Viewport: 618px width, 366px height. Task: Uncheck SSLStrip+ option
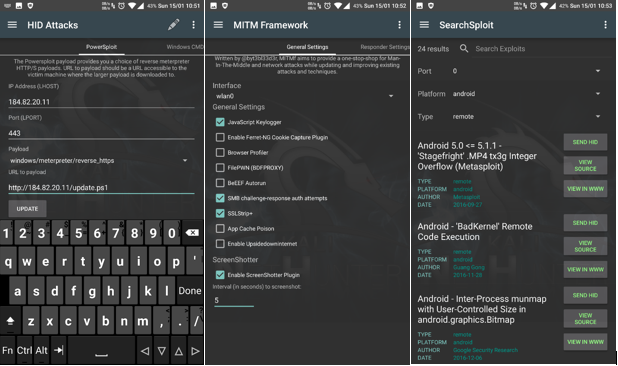tap(220, 214)
